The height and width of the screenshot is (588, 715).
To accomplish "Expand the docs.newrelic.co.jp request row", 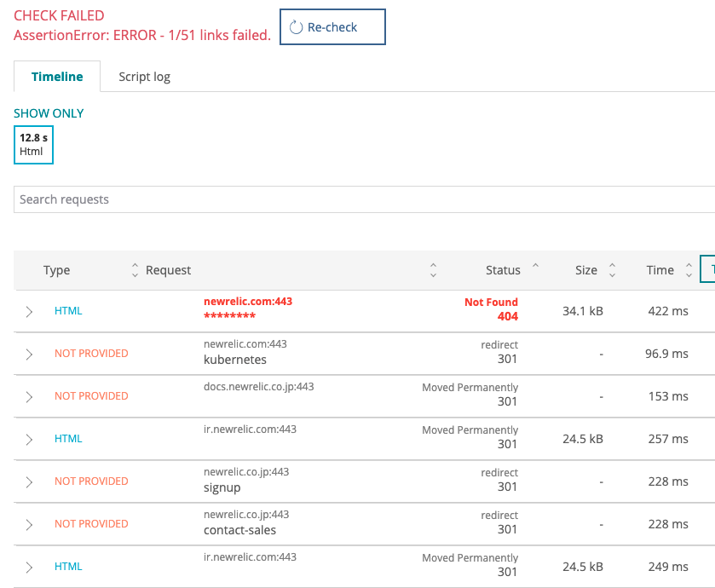I will (29, 396).
